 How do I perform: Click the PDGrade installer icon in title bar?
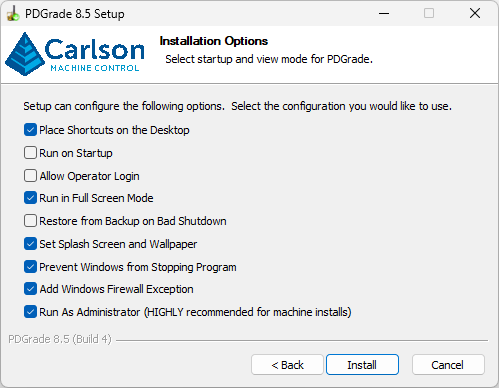pyautogui.click(x=13, y=14)
